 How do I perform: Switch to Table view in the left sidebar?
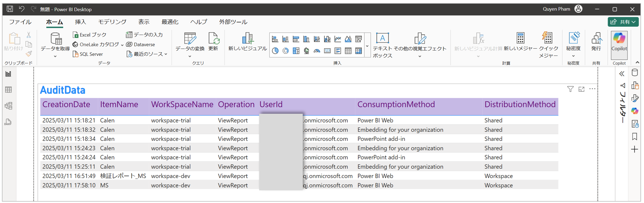point(8,90)
